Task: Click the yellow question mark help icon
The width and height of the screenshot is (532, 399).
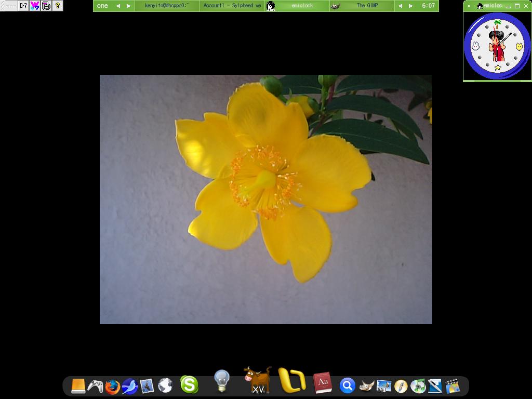Action: 58,6
